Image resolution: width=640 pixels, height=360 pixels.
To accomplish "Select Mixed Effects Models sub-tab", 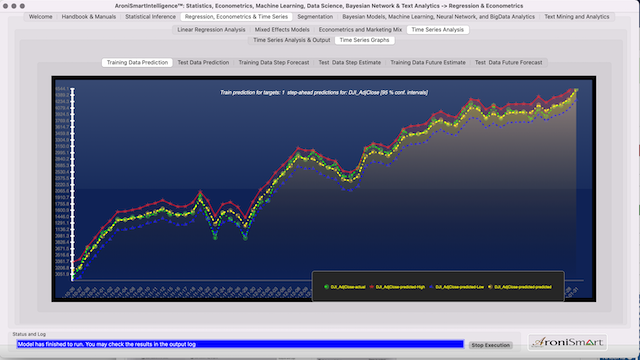I will [x=282, y=30].
